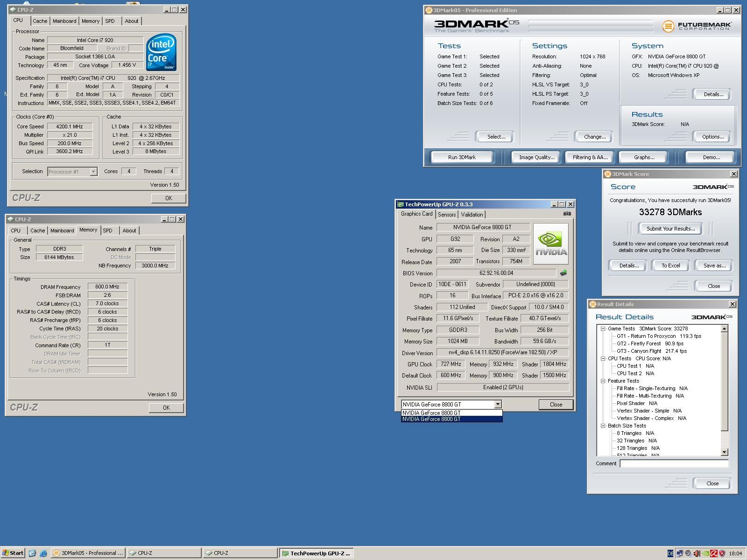
Task: Switch to Mainboard tab in top CPU-Z
Action: coord(64,21)
